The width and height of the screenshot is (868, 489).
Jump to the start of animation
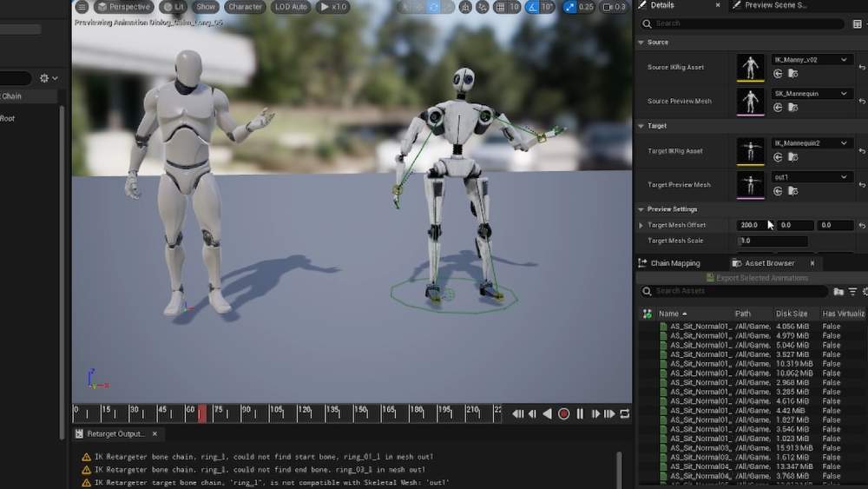517,414
